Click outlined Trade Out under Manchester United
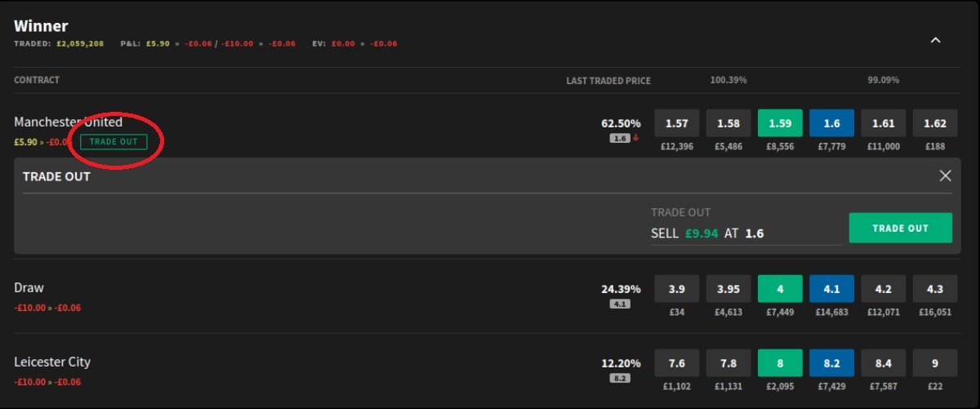 (x=114, y=142)
